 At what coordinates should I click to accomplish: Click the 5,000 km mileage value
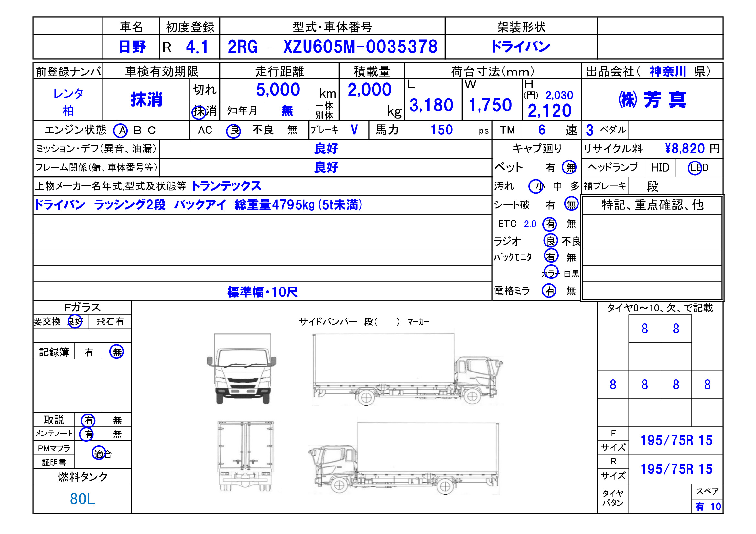tap(278, 89)
